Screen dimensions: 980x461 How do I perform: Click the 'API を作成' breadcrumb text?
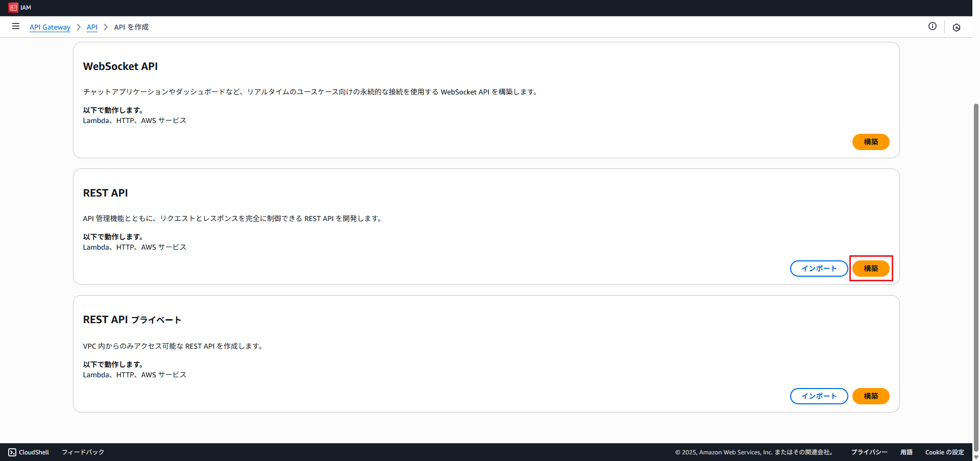[131, 27]
